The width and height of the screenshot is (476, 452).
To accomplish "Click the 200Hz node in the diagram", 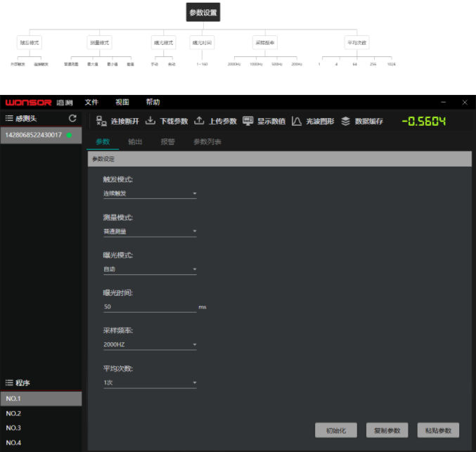I will pyautogui.click(x=297, y=64).
